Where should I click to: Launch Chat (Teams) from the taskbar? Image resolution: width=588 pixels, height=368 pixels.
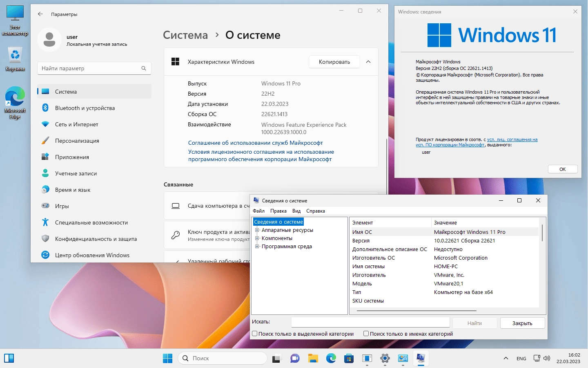coord(295,359)
